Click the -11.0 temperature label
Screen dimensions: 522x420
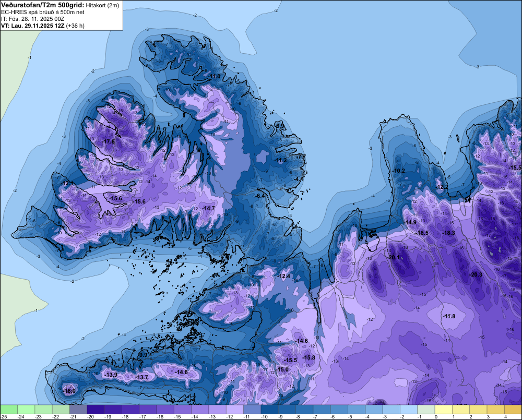pyautogui.click(x=214, y=76)
